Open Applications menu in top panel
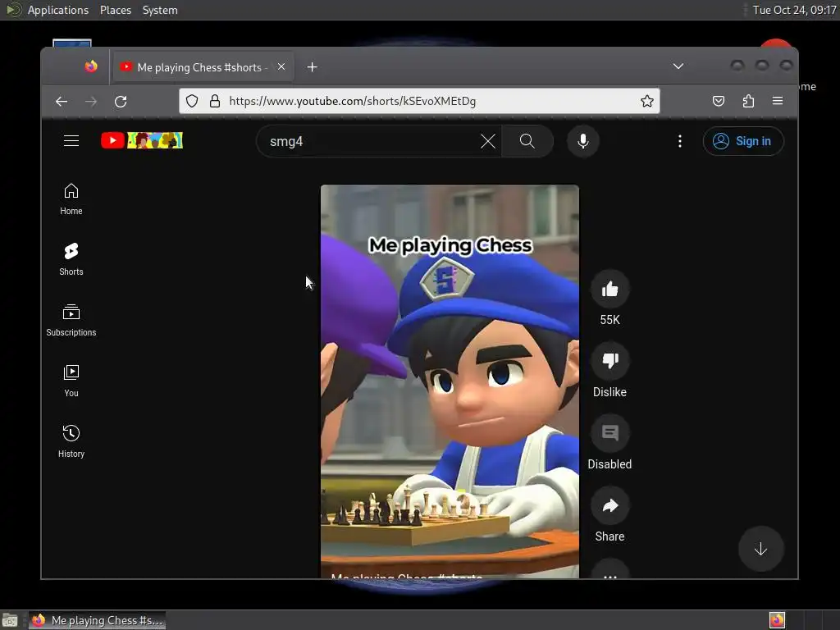This screenshot has height=630, width=840. coord(58,10)
